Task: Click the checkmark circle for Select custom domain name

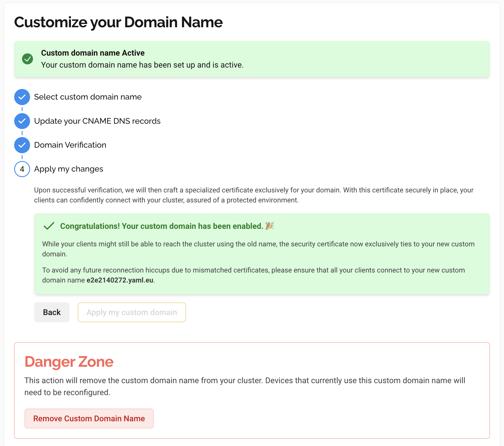Action: (22, 97)
